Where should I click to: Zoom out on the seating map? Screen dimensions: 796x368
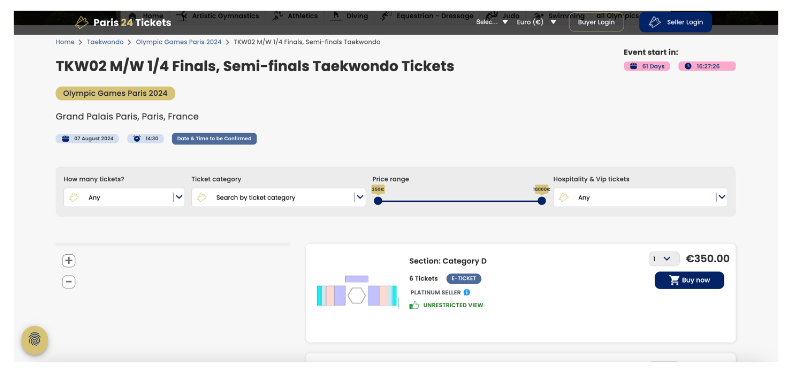69,282
